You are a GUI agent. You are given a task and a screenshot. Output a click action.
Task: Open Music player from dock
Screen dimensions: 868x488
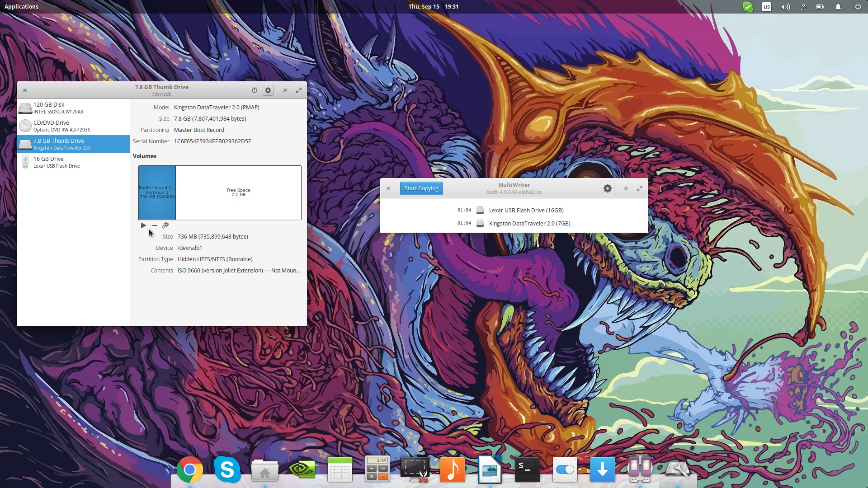453,469
